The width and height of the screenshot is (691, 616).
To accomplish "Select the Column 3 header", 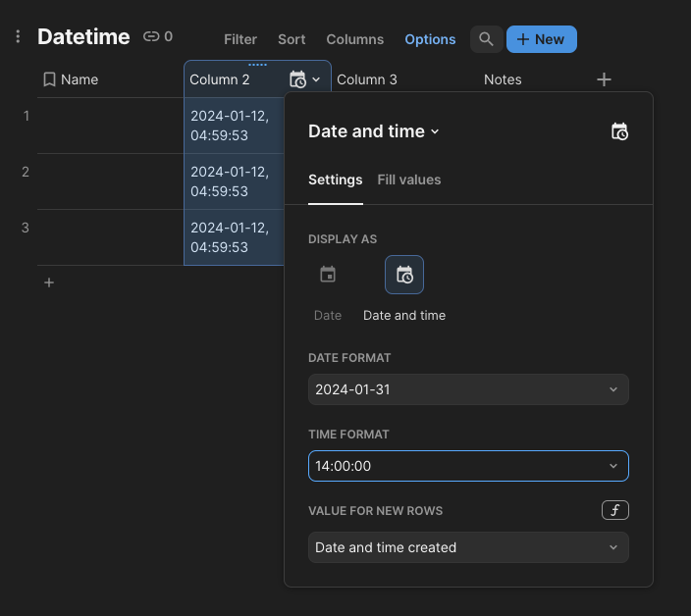I will [x=367, y=79].
